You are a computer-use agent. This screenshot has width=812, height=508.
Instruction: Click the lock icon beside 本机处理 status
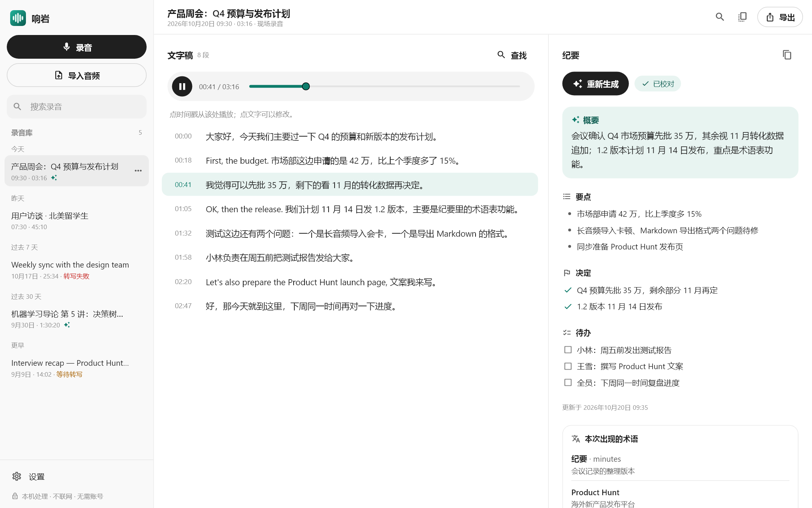point(15,496)
